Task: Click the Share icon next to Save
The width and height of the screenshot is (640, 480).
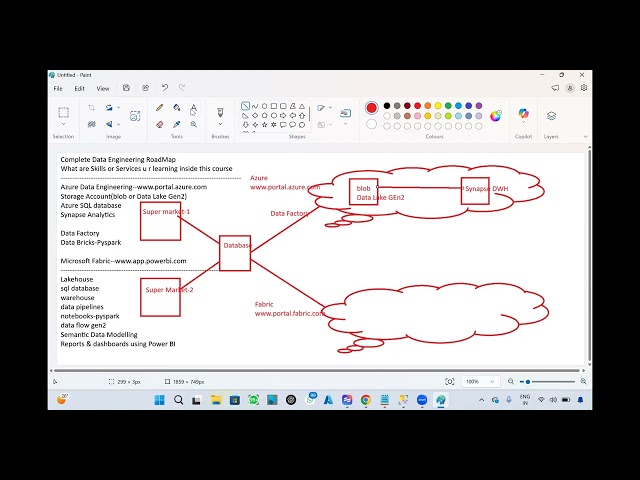Action: click(x=145, y=88)
